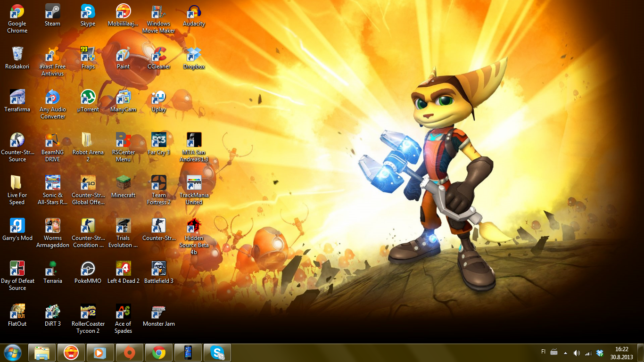Select the Mobiililaaj... desktop shortcut
The width and height of the screenshot is (644, 362).
coord(123,16)
